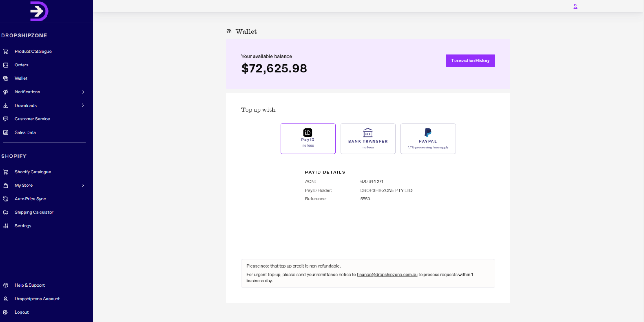
Task: Click the Shipping Calculator truck icon
Action: [x=6, y=212]
